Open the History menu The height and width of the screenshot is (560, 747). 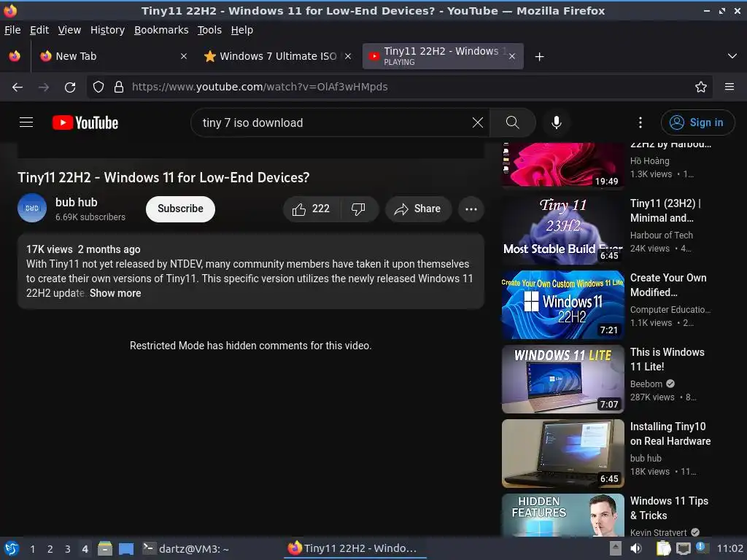[107, 30]
